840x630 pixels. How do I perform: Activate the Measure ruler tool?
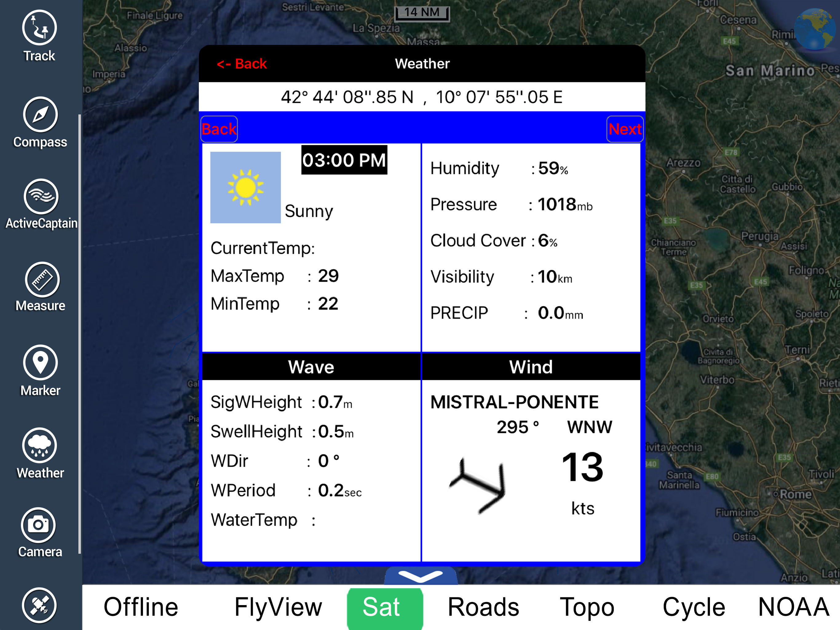42,280
